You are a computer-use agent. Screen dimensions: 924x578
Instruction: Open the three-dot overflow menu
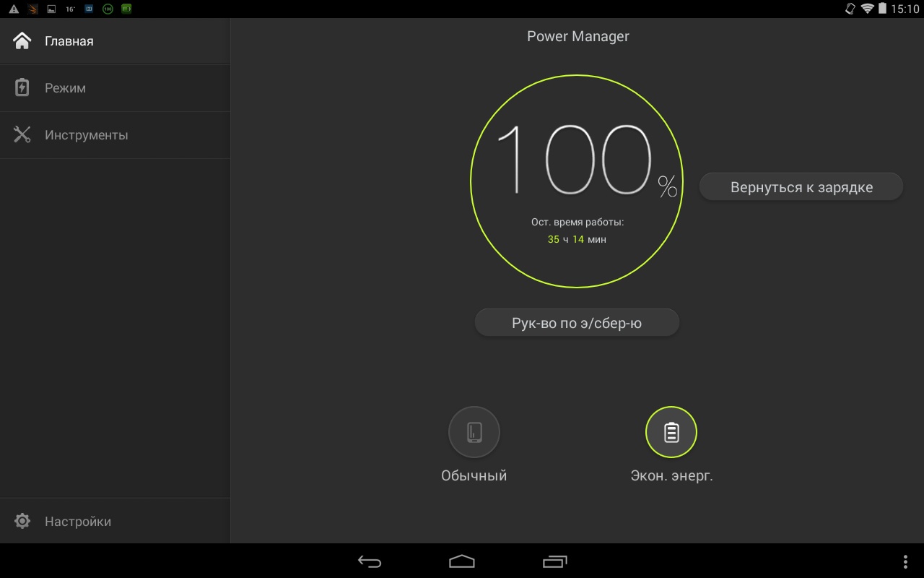[905, 561]
